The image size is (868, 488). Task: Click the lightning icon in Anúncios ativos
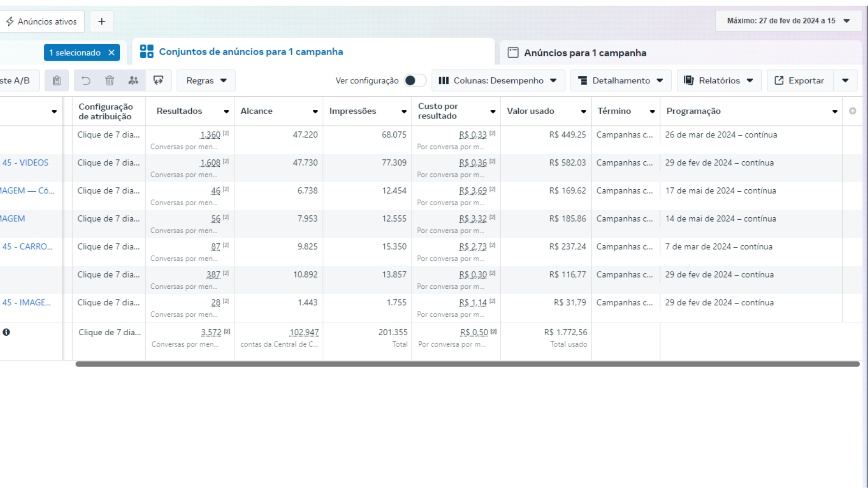[10, 21]
